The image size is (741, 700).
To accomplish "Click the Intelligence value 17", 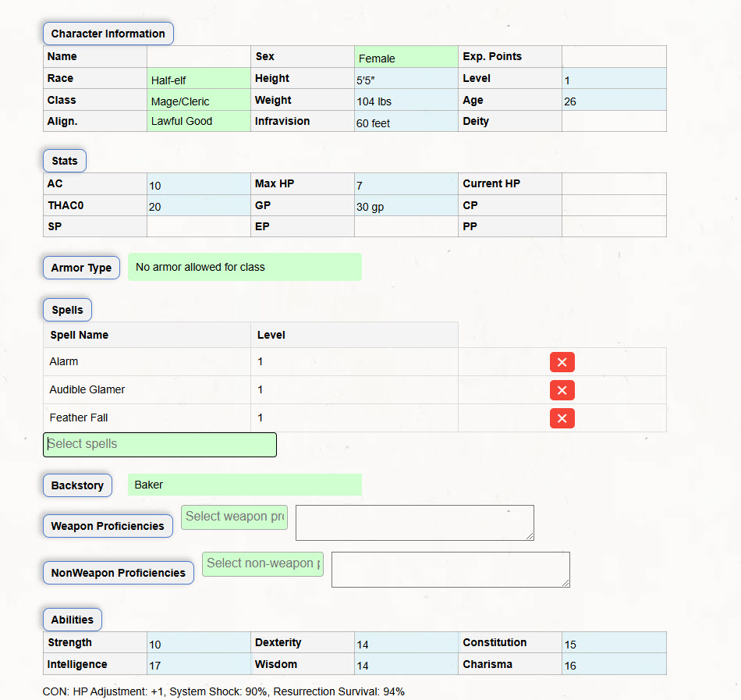I will 198,664.
